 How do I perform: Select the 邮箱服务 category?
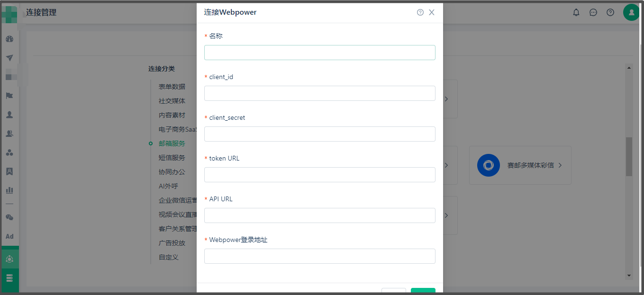click(x=172, y=143)
